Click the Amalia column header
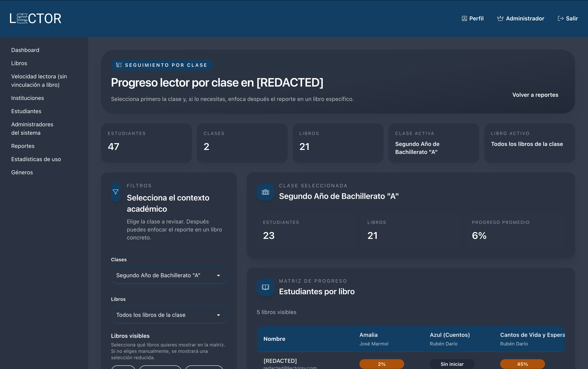This screenshot has height=369, width=588. pos(374,339)
